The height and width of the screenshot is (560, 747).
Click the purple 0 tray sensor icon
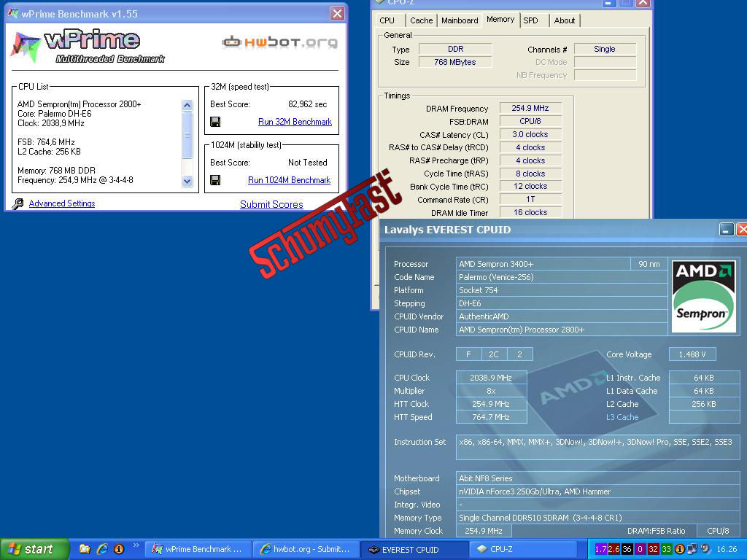[x=640, y=549]
